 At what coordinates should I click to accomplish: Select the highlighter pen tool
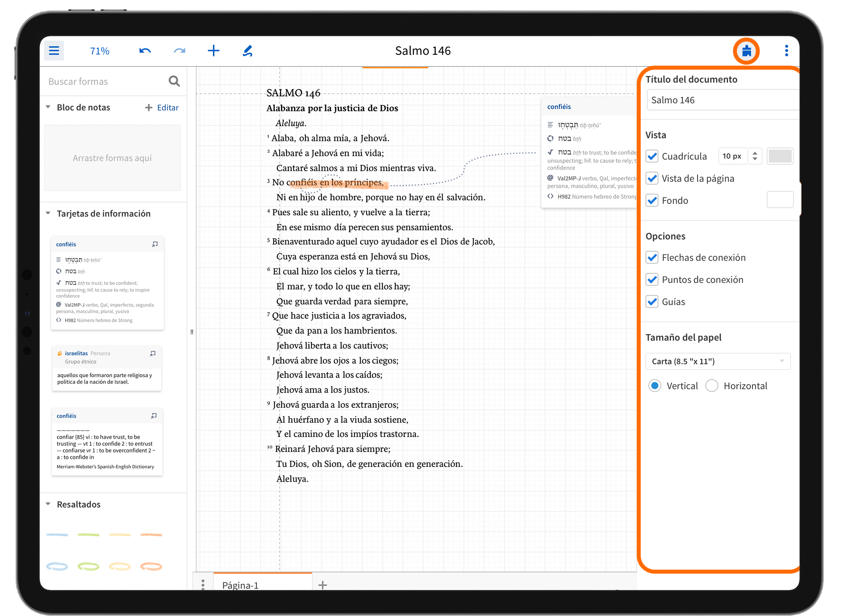248,51
